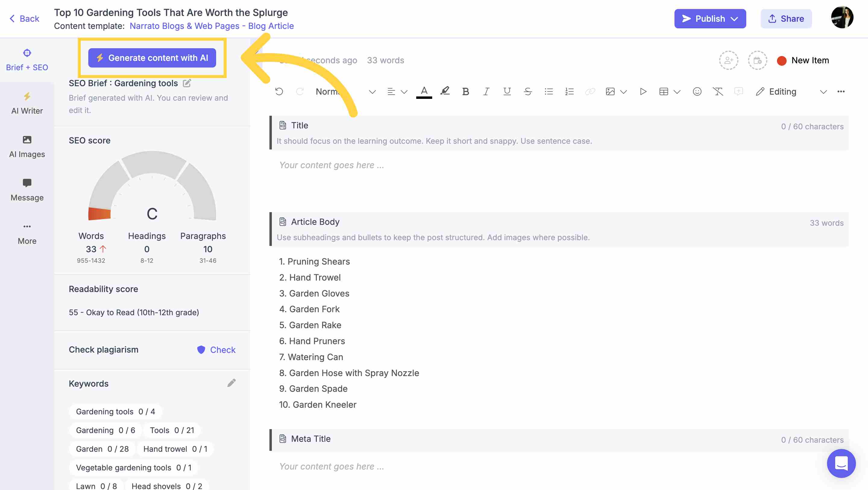
Task: Click the Meta Title content field
Action: coord(559,466)
